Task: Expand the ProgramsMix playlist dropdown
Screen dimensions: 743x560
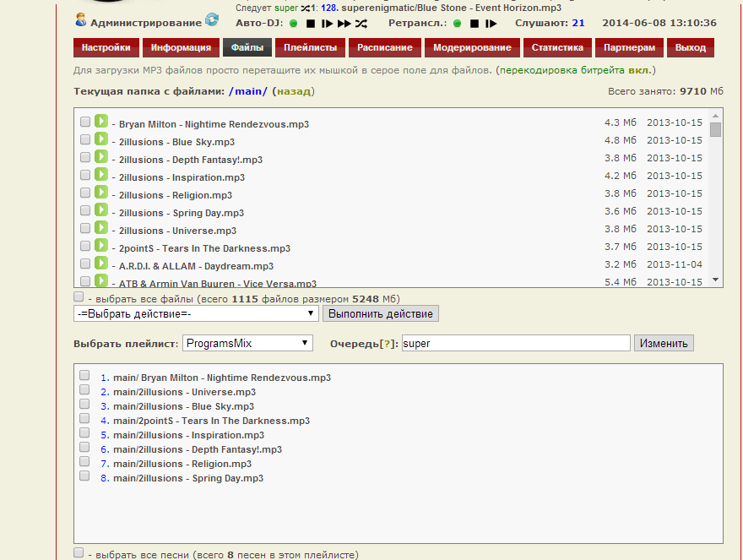Action: coord(247,343)
